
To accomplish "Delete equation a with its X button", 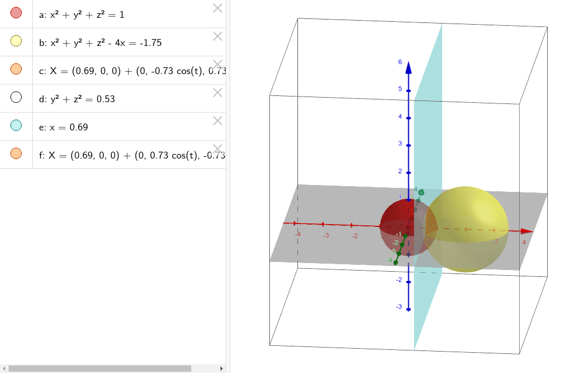I will coord(217,9).
